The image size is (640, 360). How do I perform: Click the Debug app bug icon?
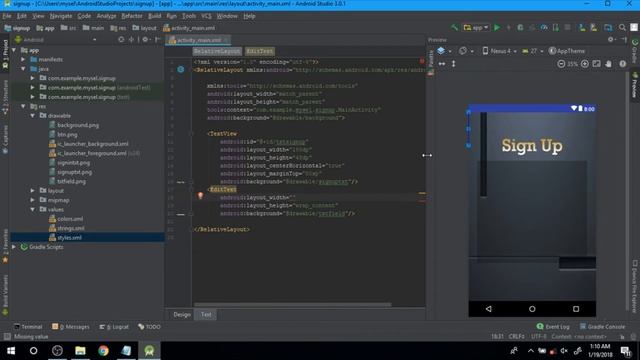pyautogui.click(x=520, y=27)
